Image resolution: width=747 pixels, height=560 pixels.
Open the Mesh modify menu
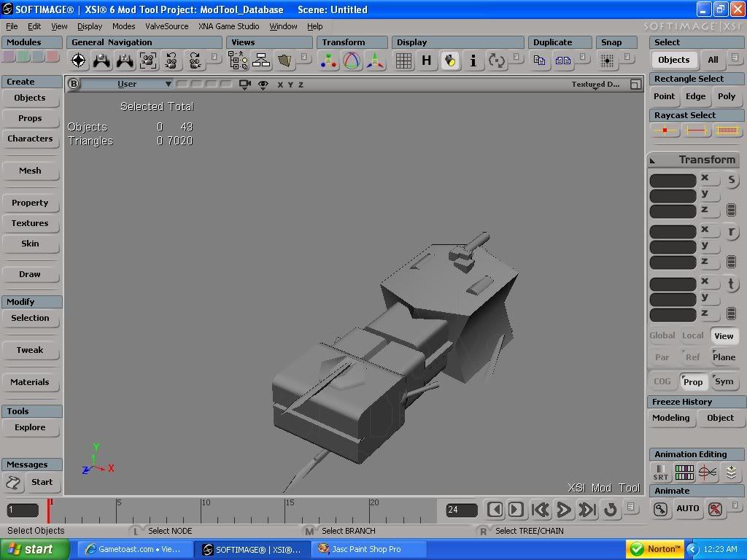pyautogui.click(x=30, y=171)
